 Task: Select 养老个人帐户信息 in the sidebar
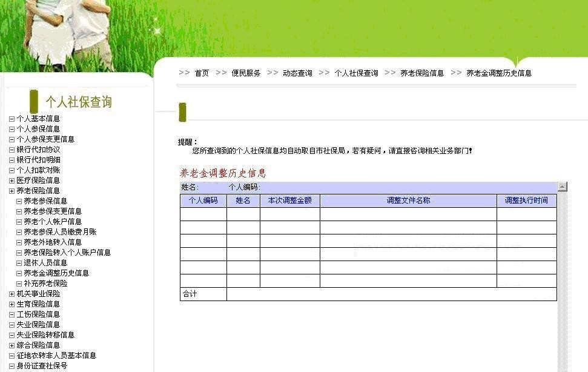pyautogui.click(x=53, y=222)
